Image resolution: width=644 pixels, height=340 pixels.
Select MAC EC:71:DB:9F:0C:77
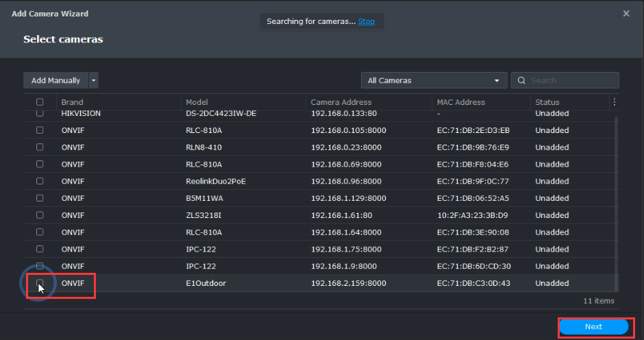click(473, 181)
